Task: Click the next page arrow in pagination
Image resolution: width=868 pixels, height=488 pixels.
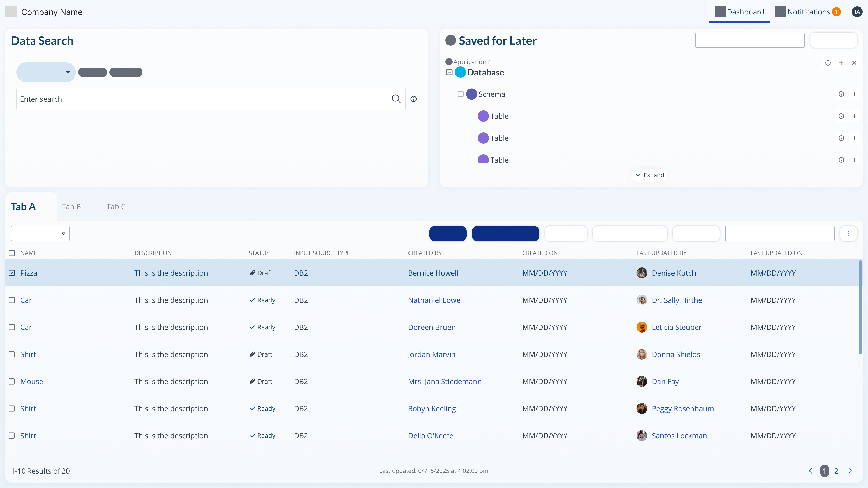Action: point(850,471)
